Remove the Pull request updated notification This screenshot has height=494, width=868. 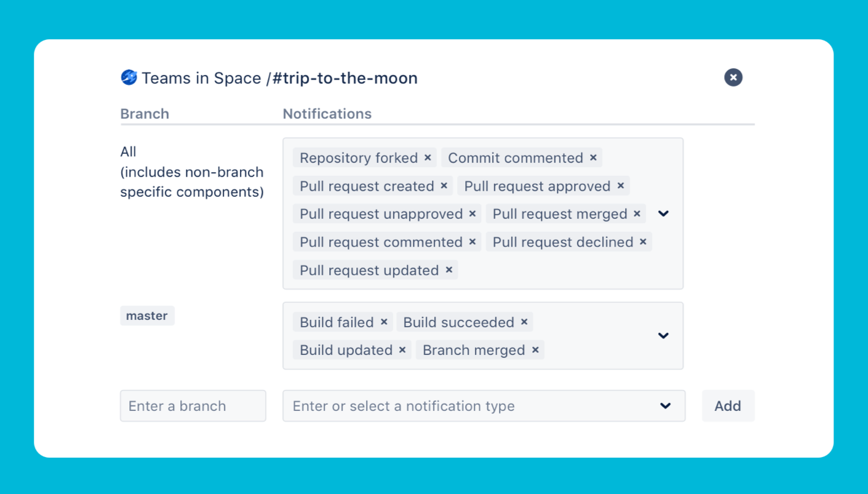(x=448, y=270)
